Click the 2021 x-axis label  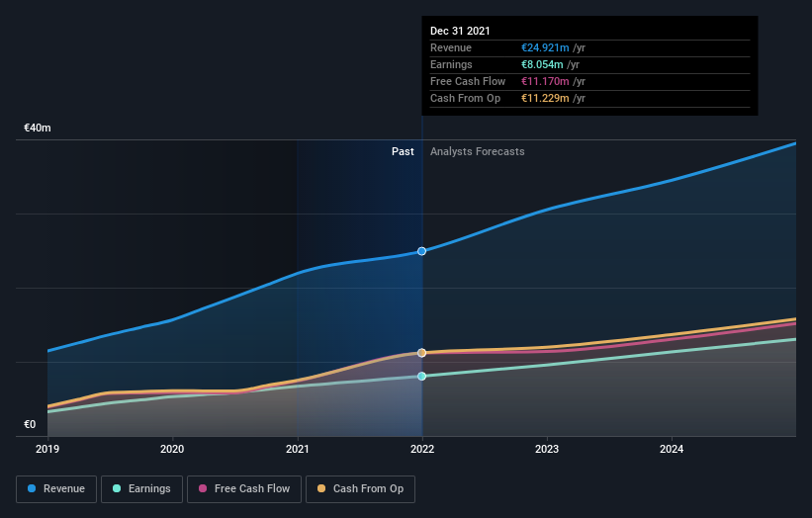(298, 449)
